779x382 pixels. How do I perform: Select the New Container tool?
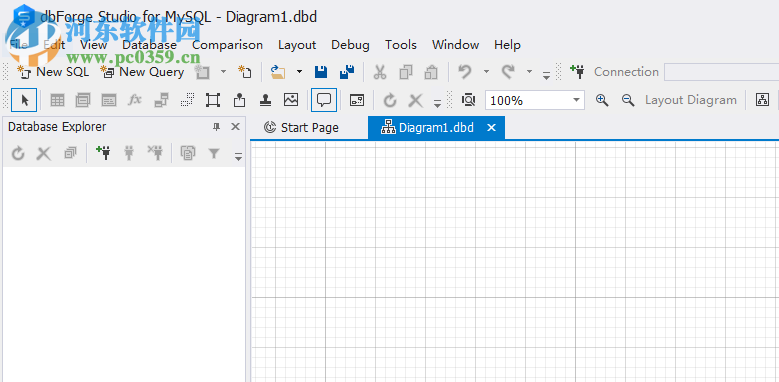click(213, 100)
